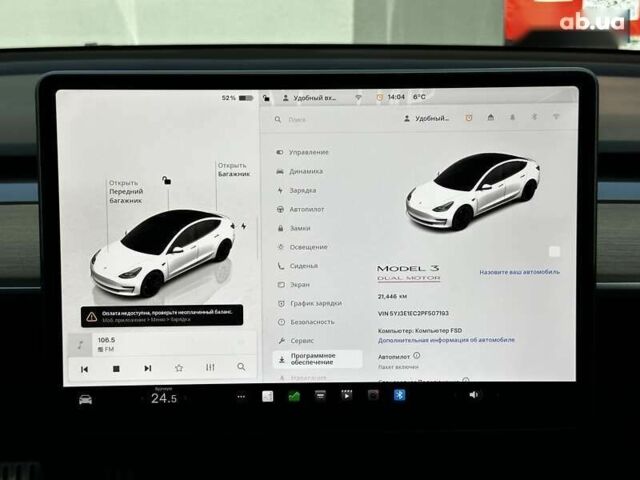Viewport: 640px width, 480px height.
Task: Tap the charge port lightning icon
Action: click(x=243, y=226)
